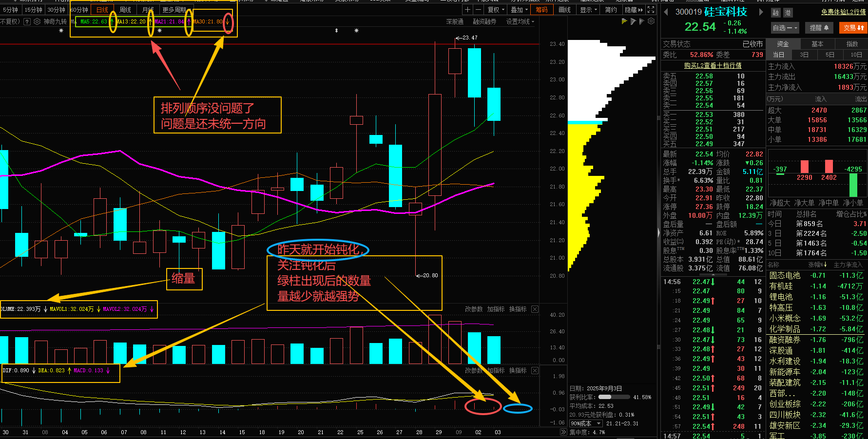The height and width of the screenshot is (439, 868).
Task: Select 5日 capital flow range
Action: coord(830,55)
